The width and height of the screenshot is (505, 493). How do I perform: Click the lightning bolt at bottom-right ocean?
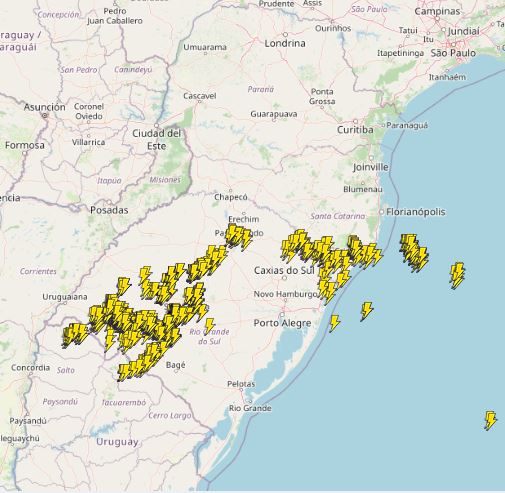click(490, 420)
